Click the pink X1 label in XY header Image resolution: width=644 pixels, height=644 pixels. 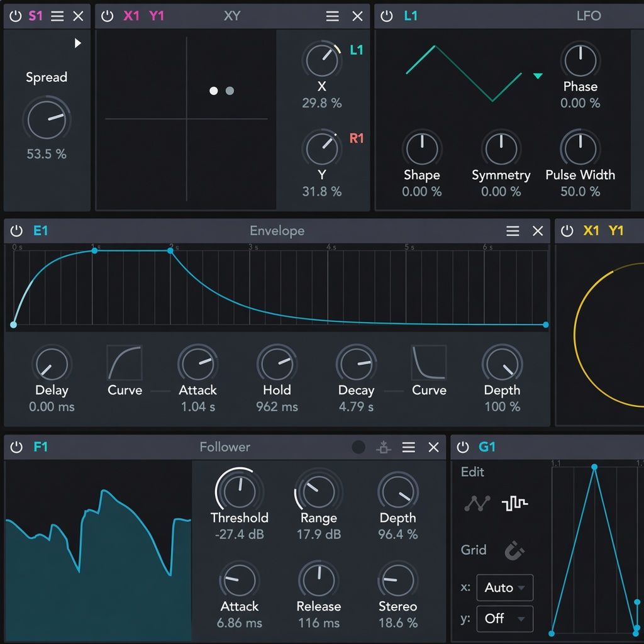coord(131,16)
